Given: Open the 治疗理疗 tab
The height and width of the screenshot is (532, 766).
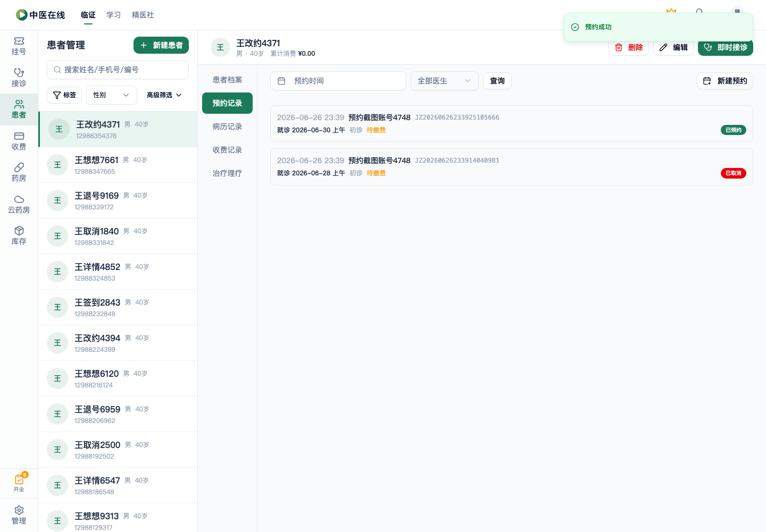Looking at the screenshot, I should (227, 173).
